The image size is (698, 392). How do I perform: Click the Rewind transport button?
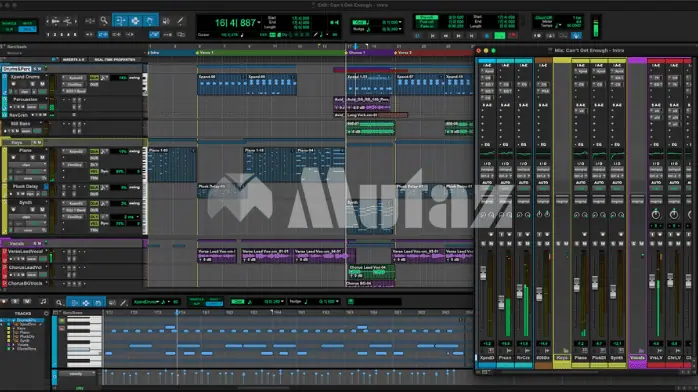tap(446, 36)
